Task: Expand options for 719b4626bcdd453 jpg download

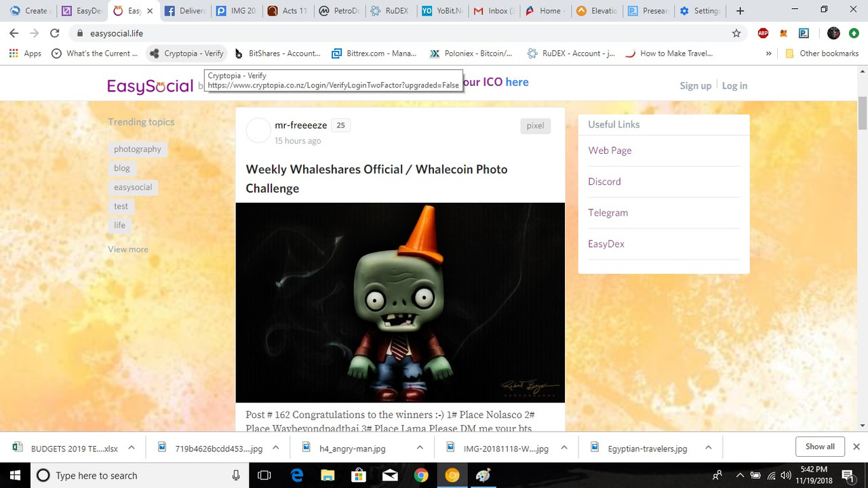Action: click(x=276, y=447)
